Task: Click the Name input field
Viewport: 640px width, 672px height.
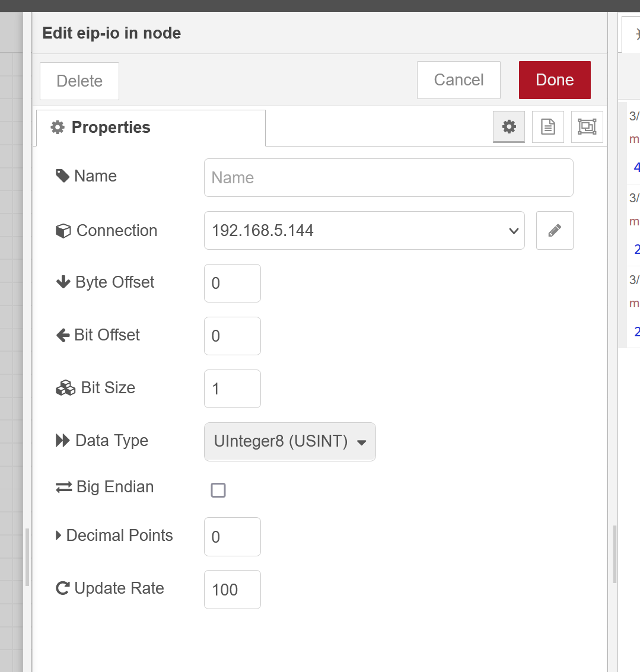Action: point(389,178)
